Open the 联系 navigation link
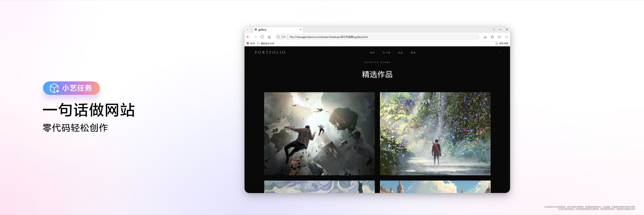Viewport: 644px width, 215px height. click(413, 53)
